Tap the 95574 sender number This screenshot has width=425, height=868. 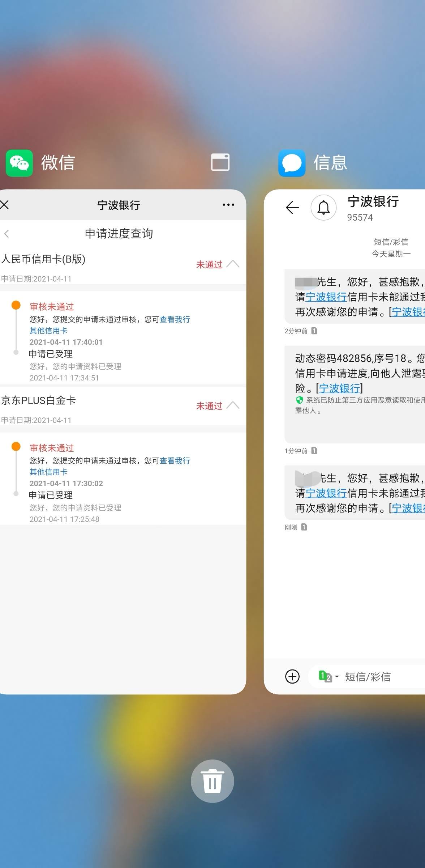coord(360,217)
